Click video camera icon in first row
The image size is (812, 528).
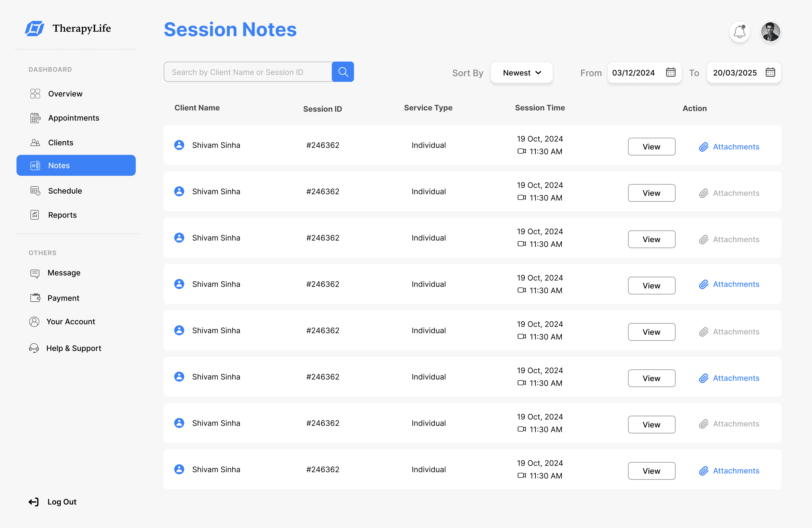tap(522, 151)
